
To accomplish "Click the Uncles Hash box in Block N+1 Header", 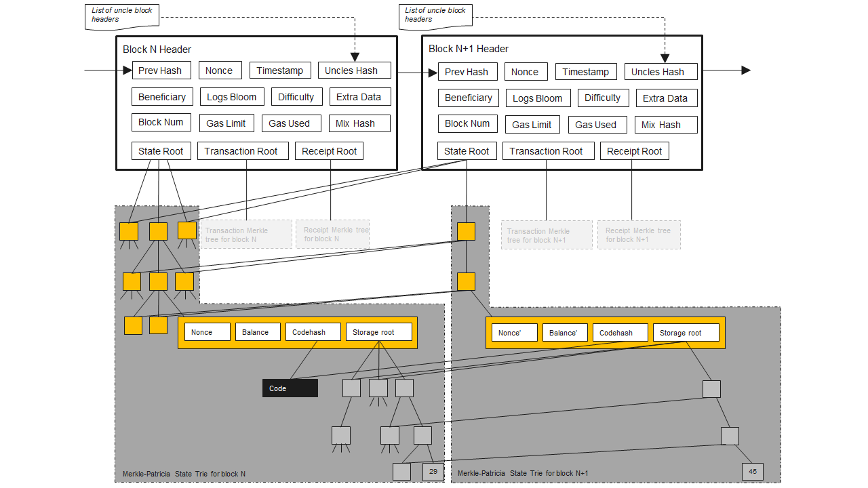I will click(x=660, y=72).
